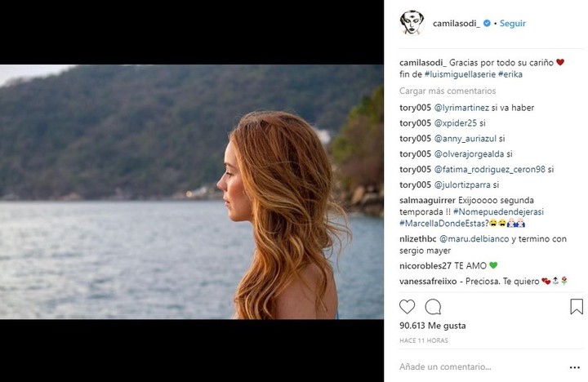
Task: Open nicorobles27 user profile
Action: coord(426,265)
